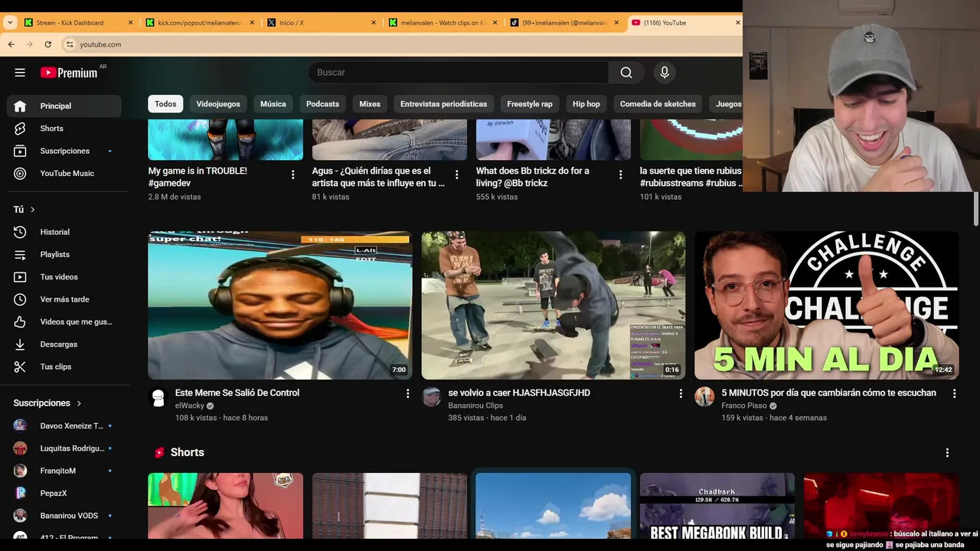Click the YouTube search input field
This screenshot has height=551, width=980.
[x=459, y=73]
